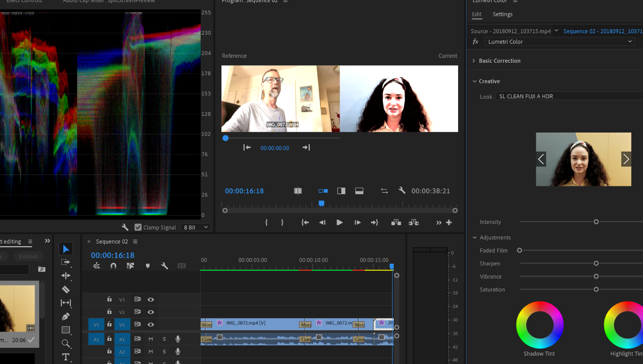Select the Zoom tool in toolbar
This screenshot has height=364, width=643.
click(x=66, y=344)
